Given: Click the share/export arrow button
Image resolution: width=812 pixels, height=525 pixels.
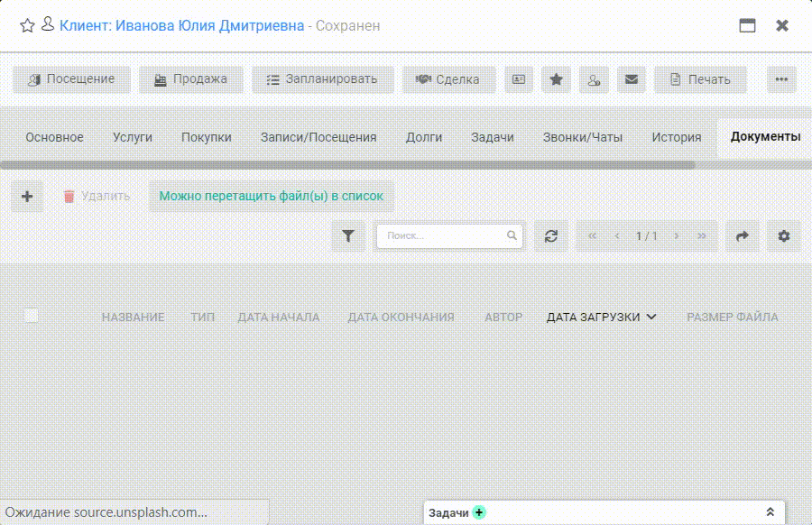Looking at the screenshot, I should pyautogui.click(x=743, y=236).
